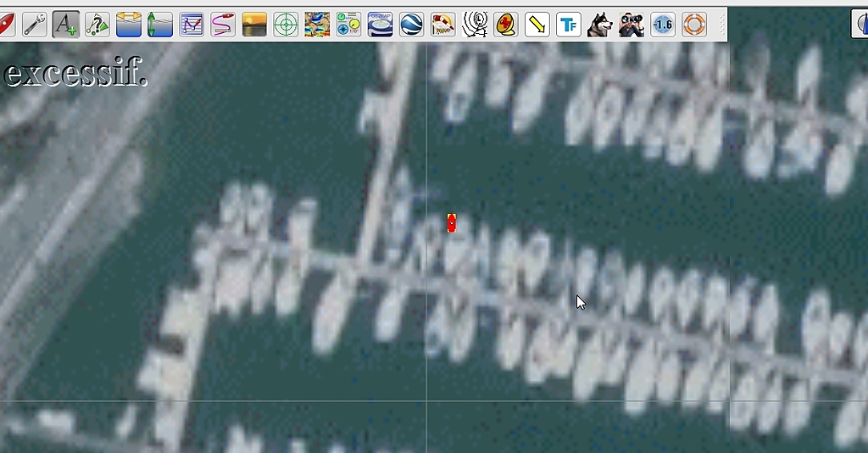Click the blue TF icon
This screenshot has width=868, height=453.
569,25
